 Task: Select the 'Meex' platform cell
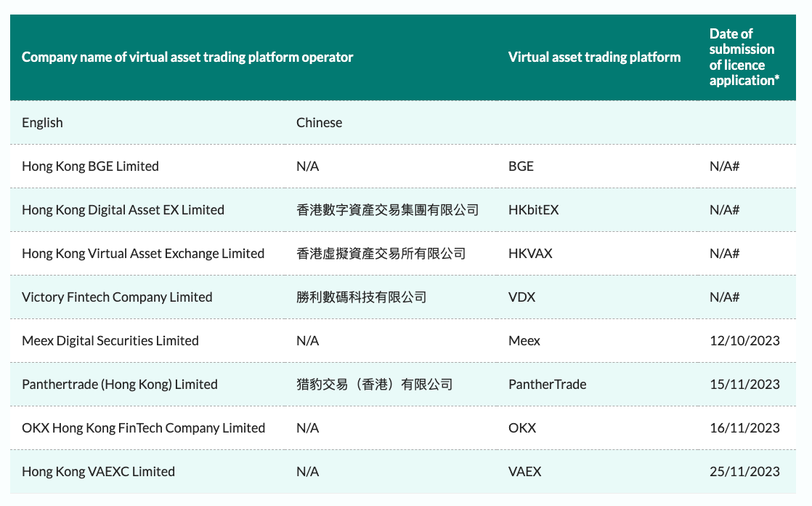(524, 341)
